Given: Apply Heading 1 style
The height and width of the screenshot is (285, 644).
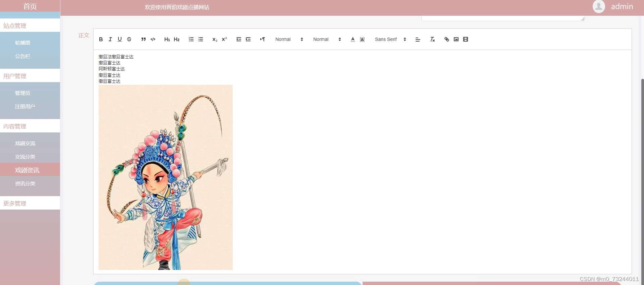Looking at the screenshot, I should click(167, 39).
